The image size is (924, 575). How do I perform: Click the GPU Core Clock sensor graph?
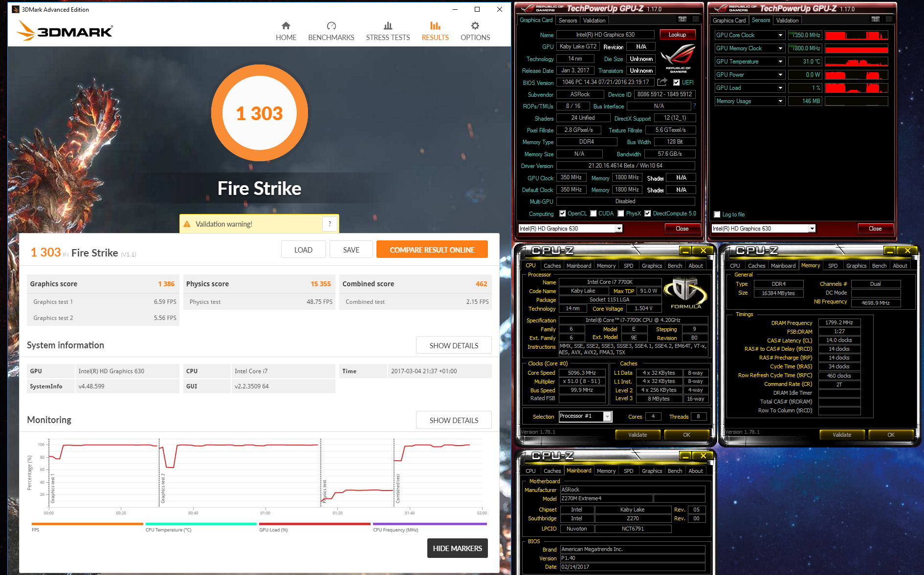(x=857, y=35)
